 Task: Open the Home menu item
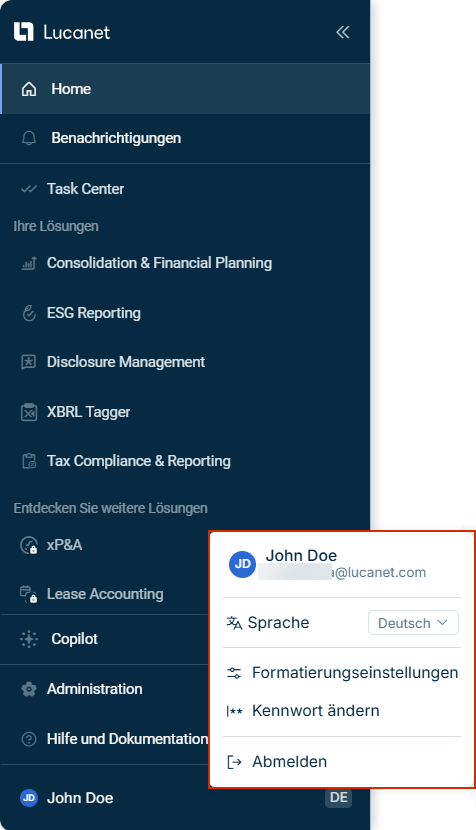coord(185,89)
